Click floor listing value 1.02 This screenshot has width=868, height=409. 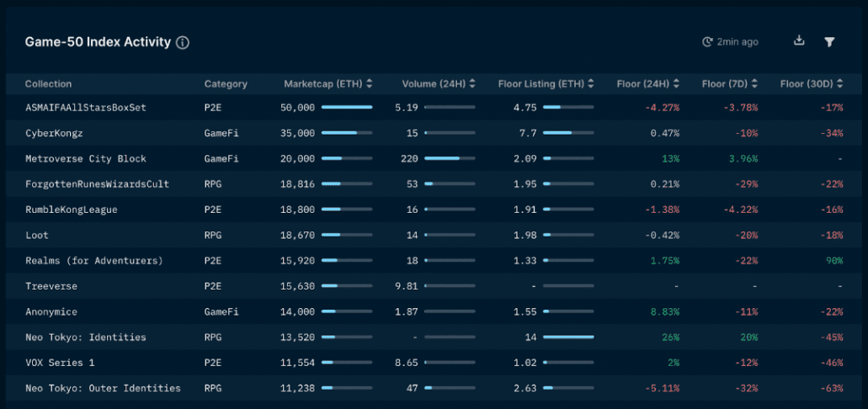pos(525,363)
